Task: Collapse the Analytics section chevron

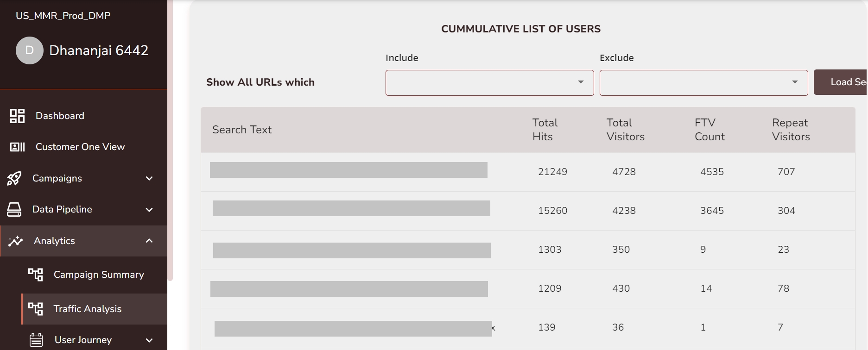Action: pyautogui.click(x=149, y=241)
